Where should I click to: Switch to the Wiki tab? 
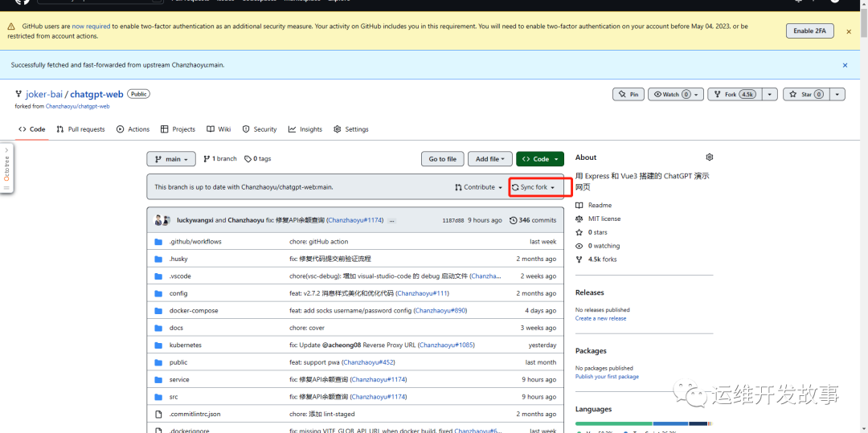tap(219, 129)
